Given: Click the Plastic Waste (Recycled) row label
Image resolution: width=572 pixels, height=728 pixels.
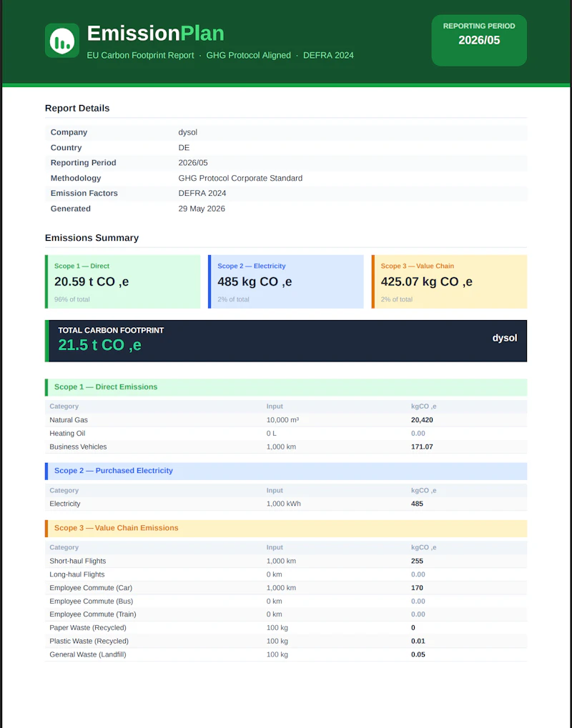Looking at the screenshot, I should click(89, 641).
